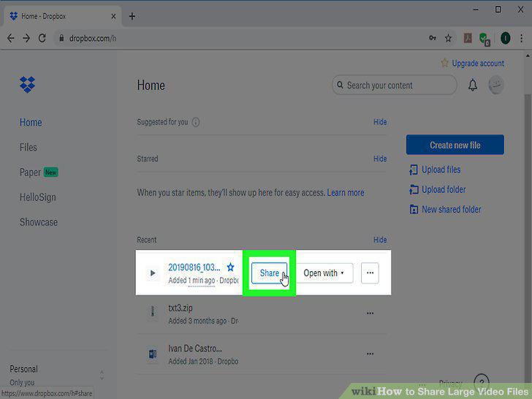
Task: Open Showcase in the sidebar
Action: [x=38, y=222]
